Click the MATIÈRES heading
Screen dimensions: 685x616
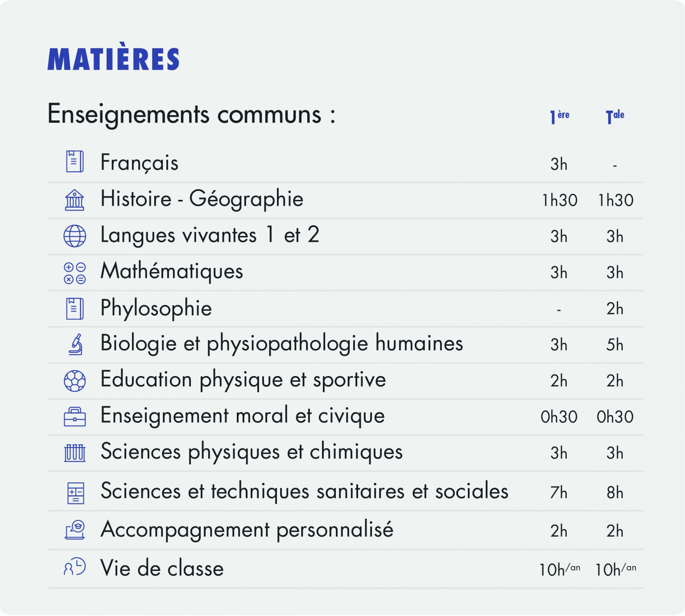point(113,59)
